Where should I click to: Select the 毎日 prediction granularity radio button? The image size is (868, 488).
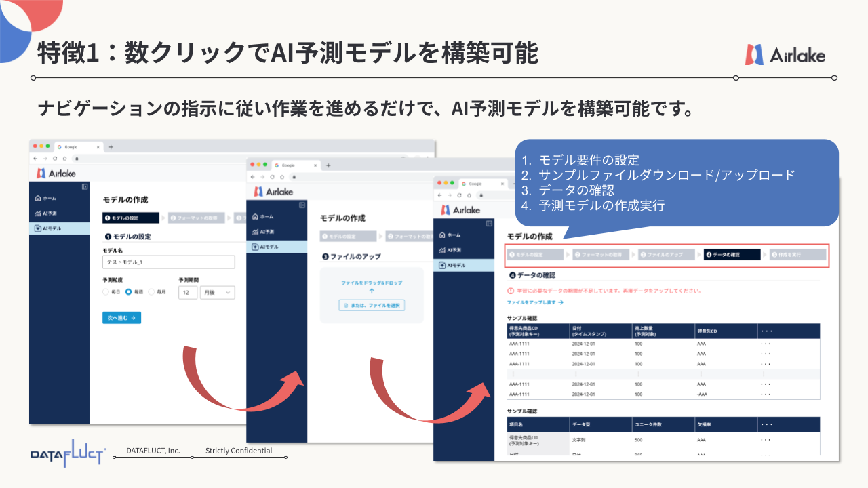click(x=105, y=291)
